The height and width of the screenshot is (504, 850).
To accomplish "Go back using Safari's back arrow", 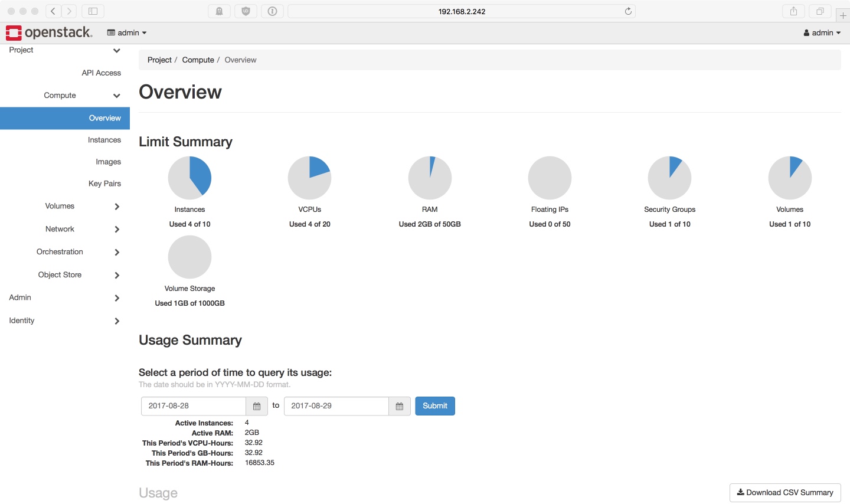I will coord(53,11).
